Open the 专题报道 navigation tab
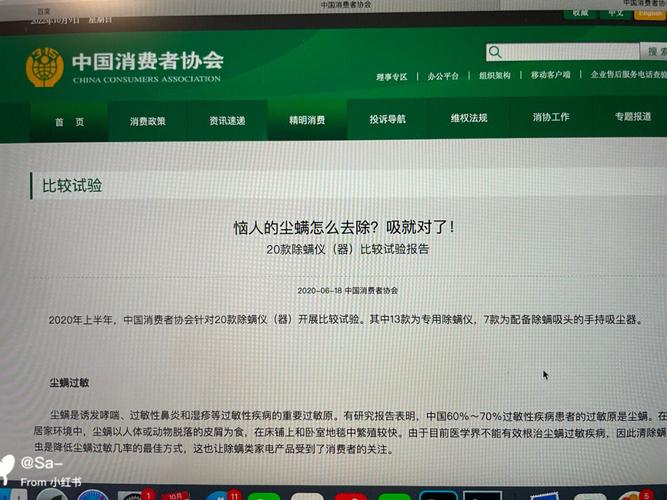667x500 pixels. [633, 116]
